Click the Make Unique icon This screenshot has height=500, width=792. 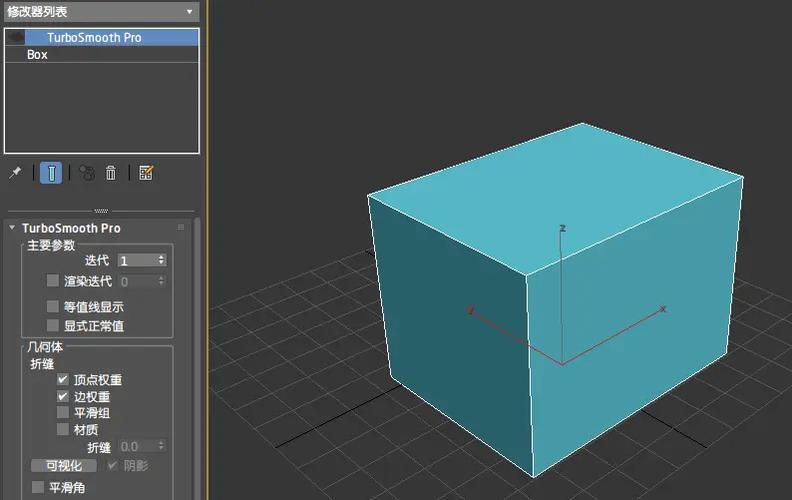tap(87, 173)
